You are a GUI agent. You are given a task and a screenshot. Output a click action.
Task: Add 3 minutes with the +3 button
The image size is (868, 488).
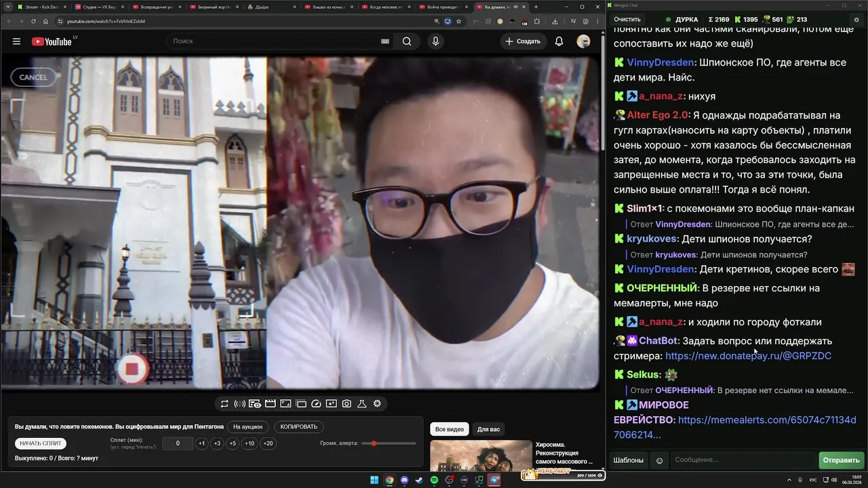point(217,443)
